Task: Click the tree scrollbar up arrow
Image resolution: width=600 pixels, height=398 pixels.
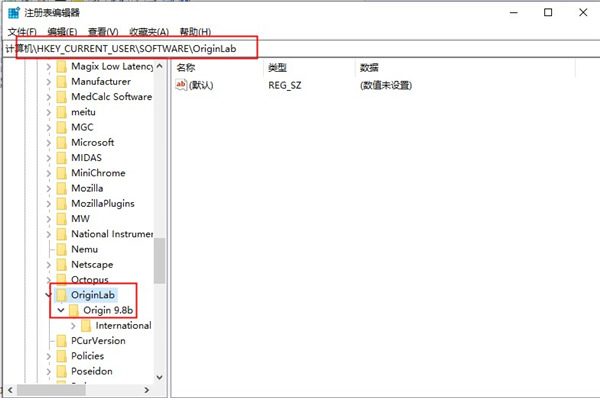Action: pos(160,66)
